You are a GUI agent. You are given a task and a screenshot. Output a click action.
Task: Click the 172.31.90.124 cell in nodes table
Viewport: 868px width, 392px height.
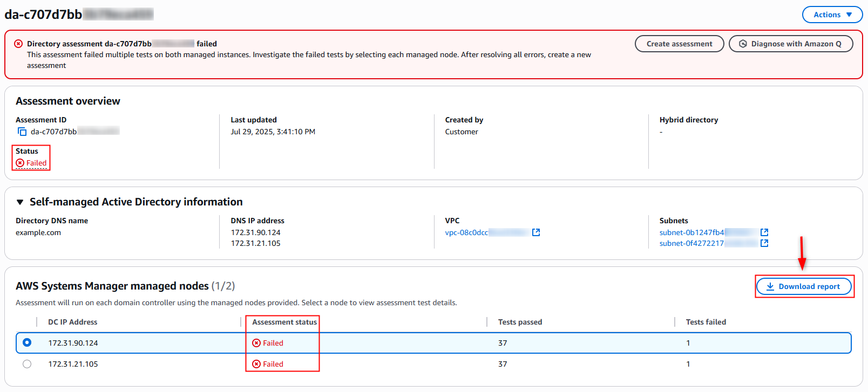click(x=73, y=343)
